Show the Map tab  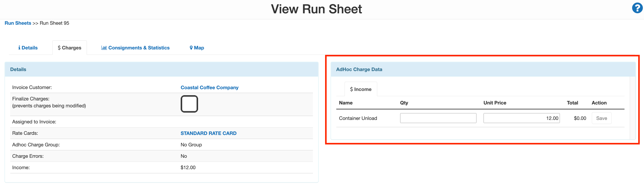197,48
